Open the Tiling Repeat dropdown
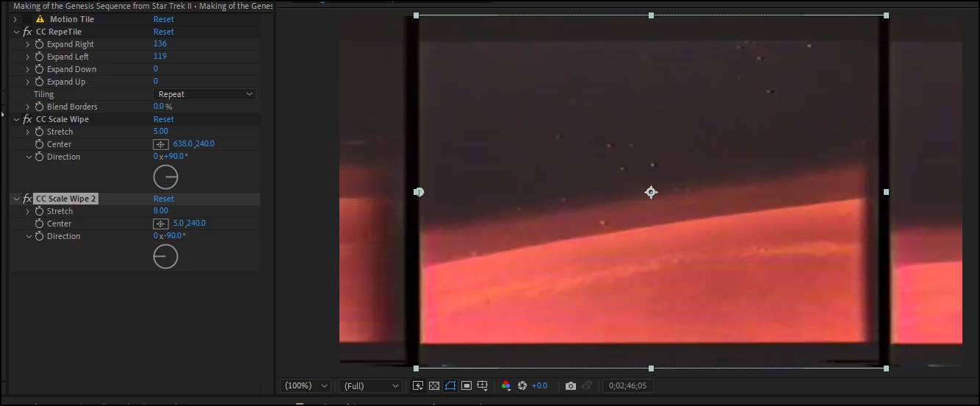Viewport: 980px width, 406px height. (x=205, y=94)
